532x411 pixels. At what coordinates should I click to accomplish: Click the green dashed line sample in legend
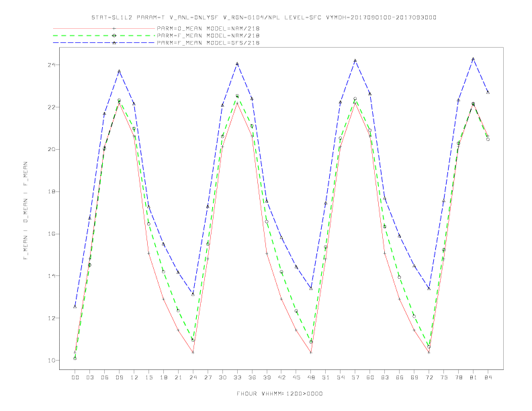click(x=104, y=36)
